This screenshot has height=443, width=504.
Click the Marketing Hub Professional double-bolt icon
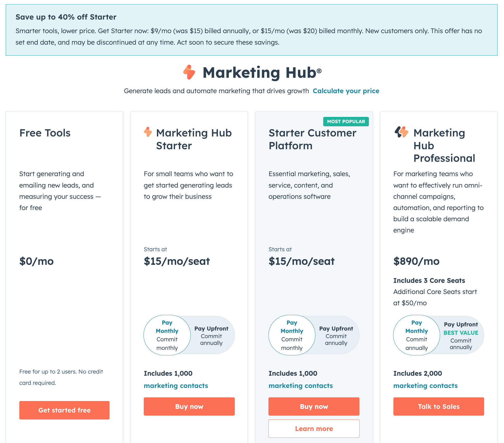[401, 132]
